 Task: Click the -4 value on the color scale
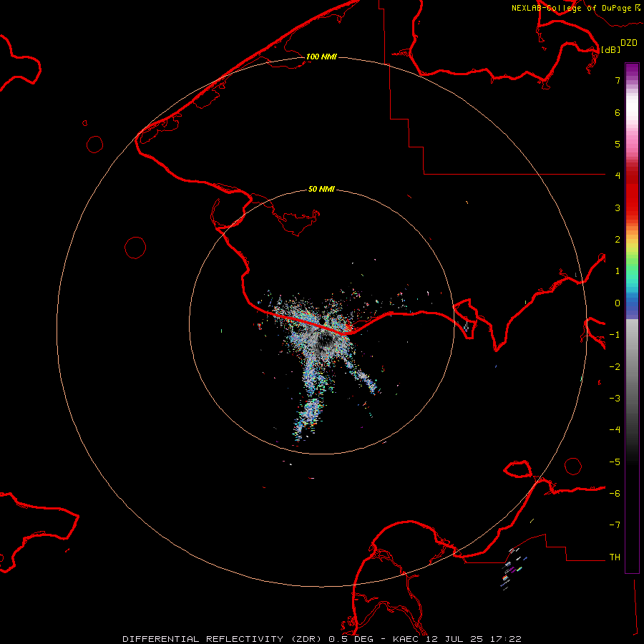point(615,430)
